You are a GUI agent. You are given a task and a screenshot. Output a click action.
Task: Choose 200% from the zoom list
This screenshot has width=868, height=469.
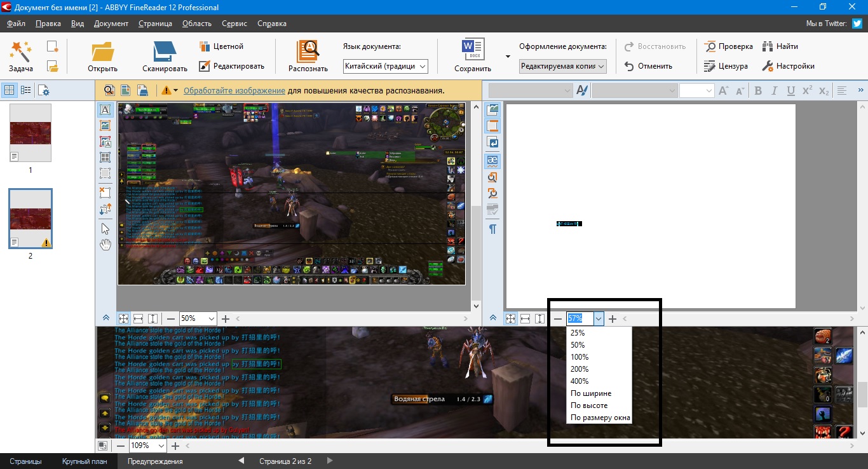[580, 369]
